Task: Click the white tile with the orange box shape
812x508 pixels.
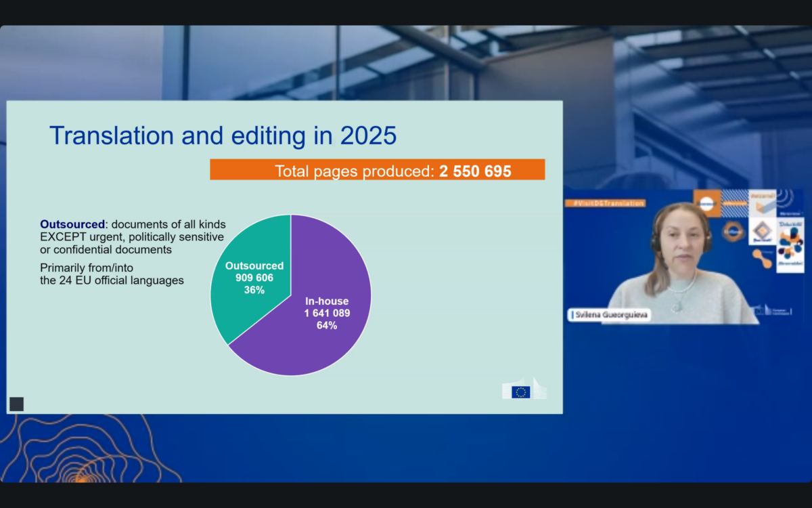Action: pyautogui.click(x=762, y=204)
